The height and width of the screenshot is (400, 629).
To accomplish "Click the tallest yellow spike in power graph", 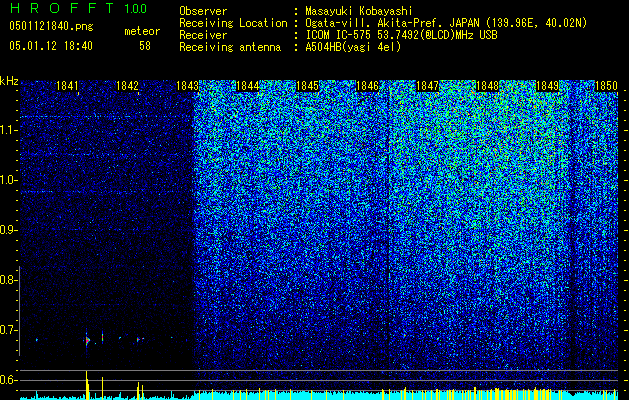I will (87, 385).
